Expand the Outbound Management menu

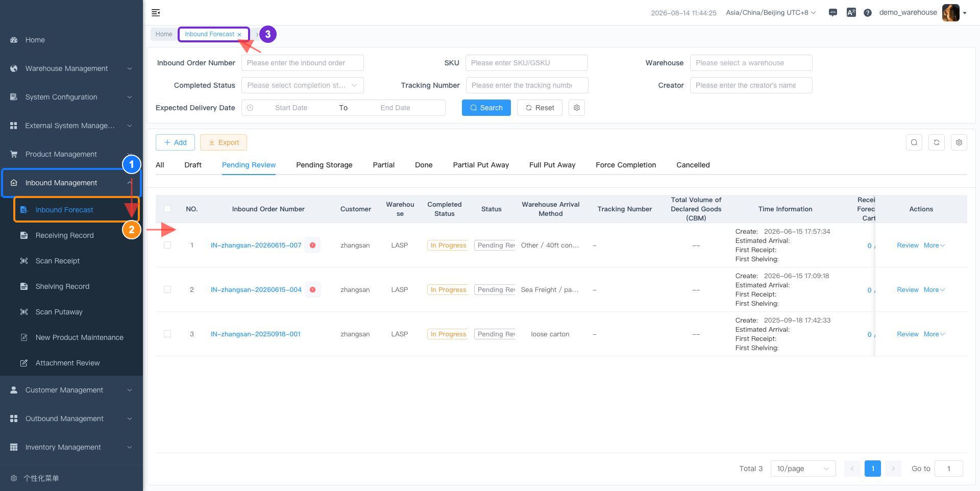coord(71,419)
